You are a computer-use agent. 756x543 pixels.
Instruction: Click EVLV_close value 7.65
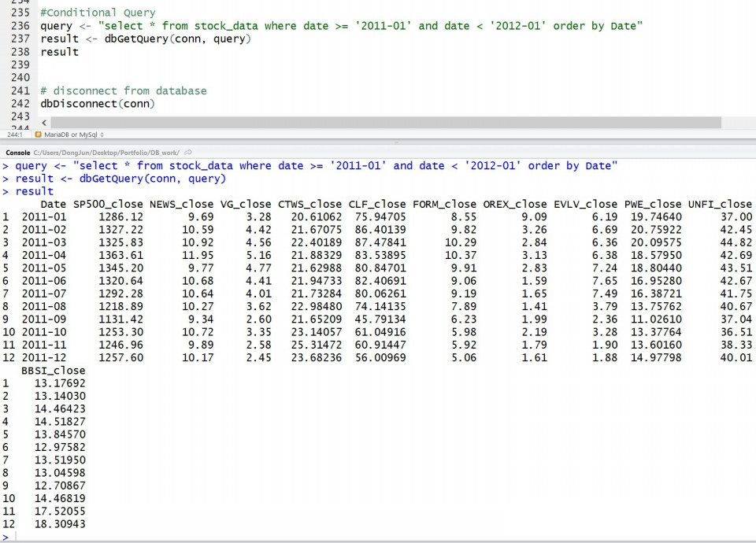pos(605,281)
